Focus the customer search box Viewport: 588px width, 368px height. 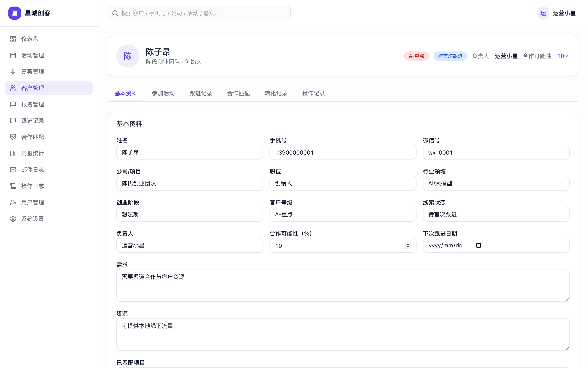(199, 13)
